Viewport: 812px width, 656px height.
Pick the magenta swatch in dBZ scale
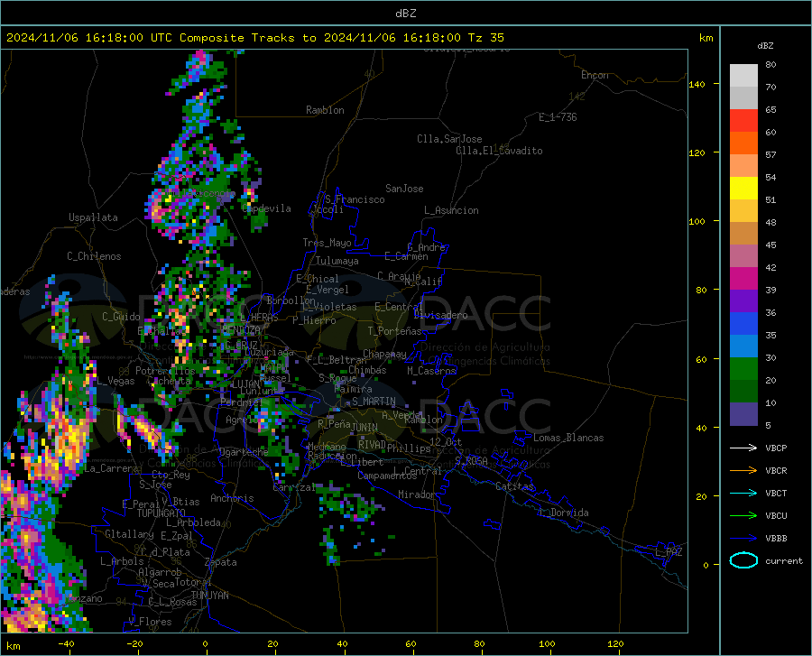pyautogui.click(x=743, y=279)
